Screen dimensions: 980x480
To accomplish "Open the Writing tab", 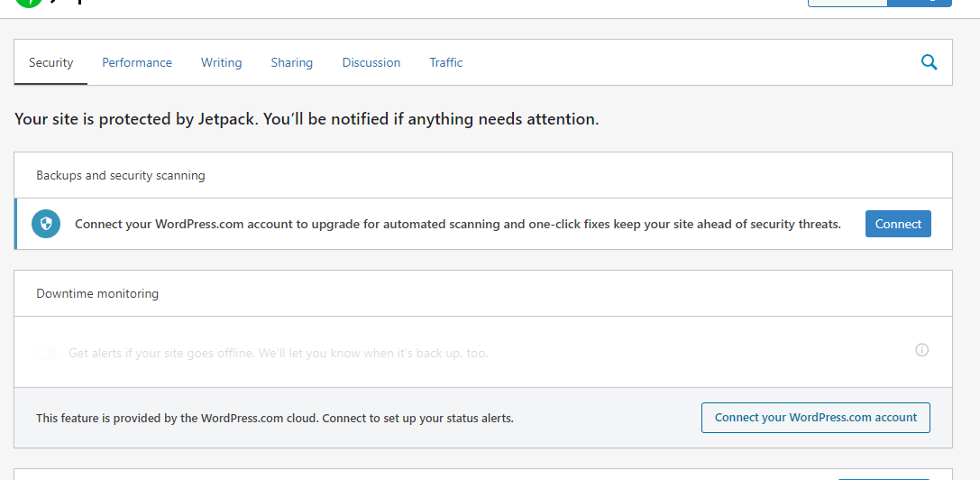I will pyautogui.click(x=221, y=62).
